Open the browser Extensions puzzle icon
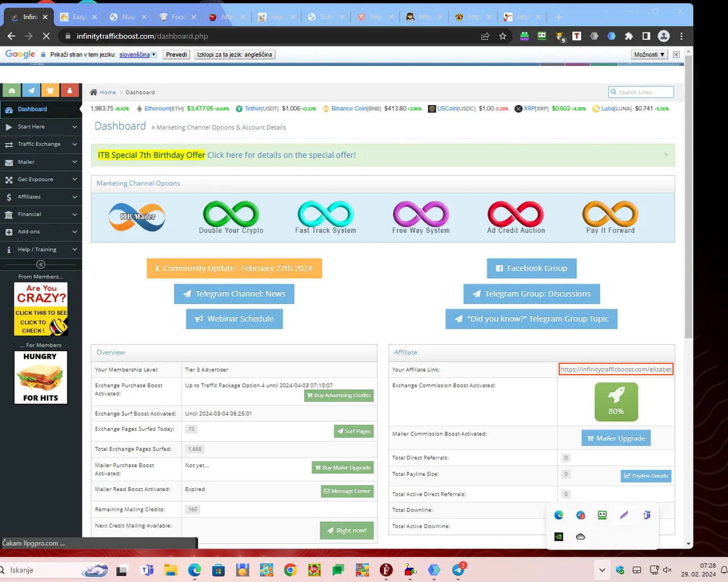The height and width of the screenshot is (582, 728). click(629, 36)
